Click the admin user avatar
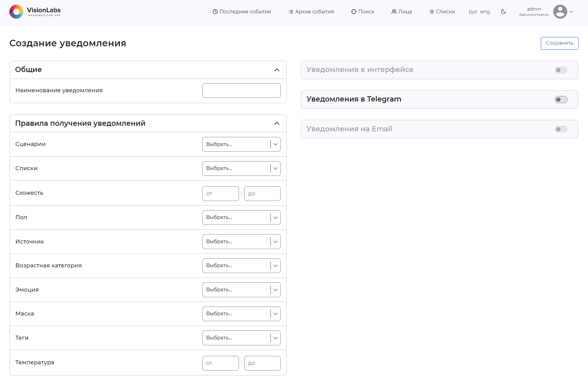 tap(560, 11)
